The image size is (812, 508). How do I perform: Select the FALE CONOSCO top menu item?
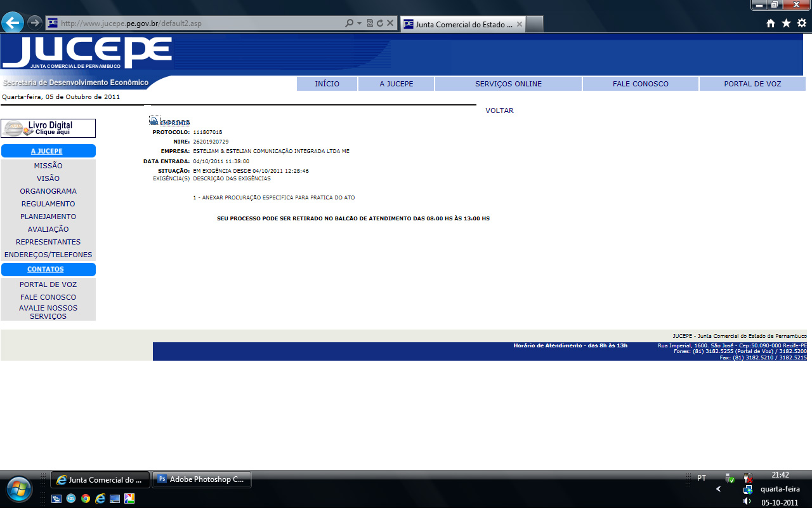(x=640, y=84)
